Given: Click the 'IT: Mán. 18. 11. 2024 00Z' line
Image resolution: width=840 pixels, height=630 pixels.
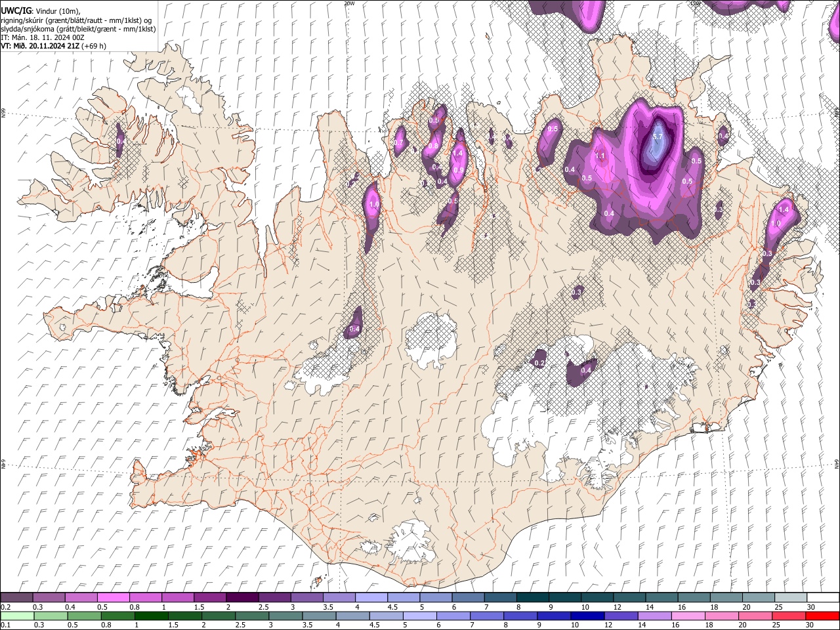Looking at the screenshot, I should (42, 37).
